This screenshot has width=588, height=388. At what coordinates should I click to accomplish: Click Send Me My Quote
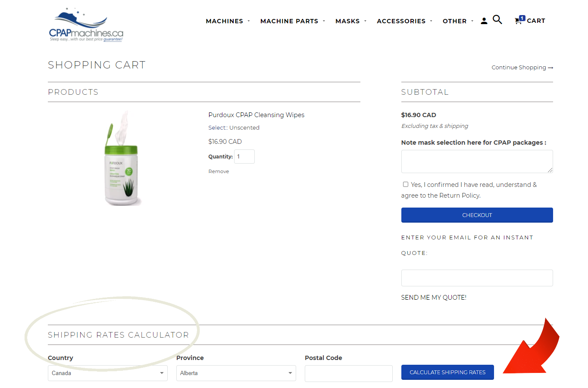434,298
